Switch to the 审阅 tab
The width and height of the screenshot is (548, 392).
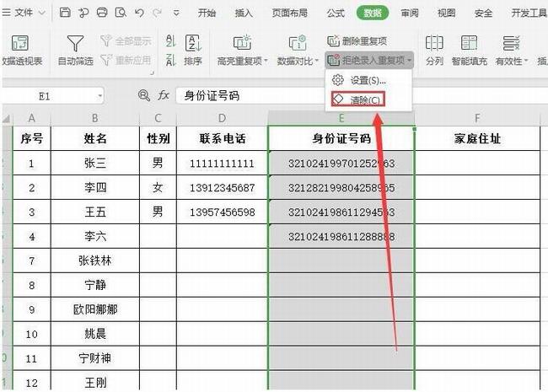(x=410, y=13)
